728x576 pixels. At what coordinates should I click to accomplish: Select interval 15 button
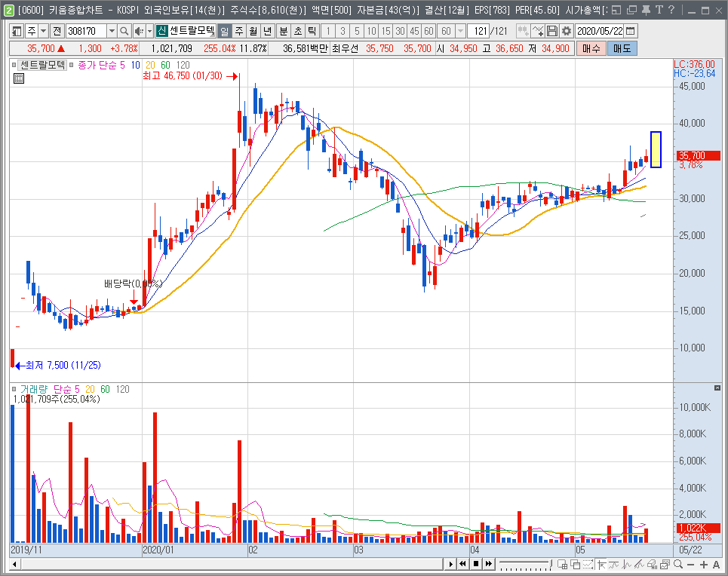(x=386, y=31)
